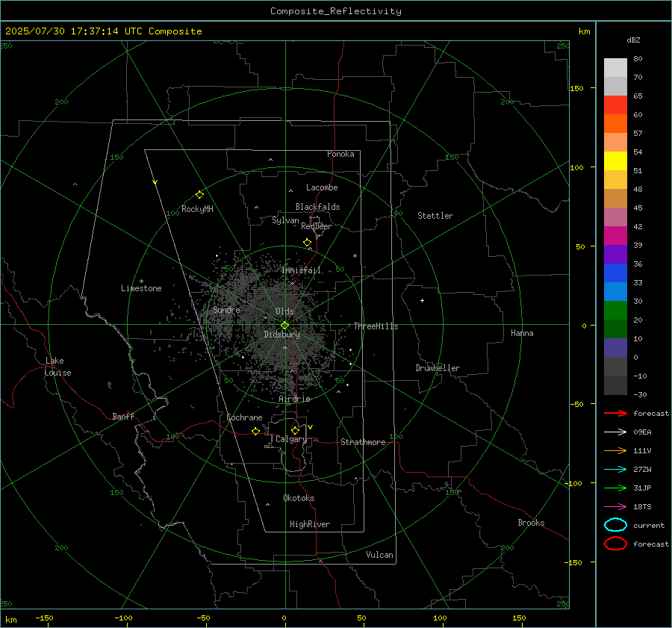672x628 pixels.
Task: Click the current text label in legend
Action: 649,526
